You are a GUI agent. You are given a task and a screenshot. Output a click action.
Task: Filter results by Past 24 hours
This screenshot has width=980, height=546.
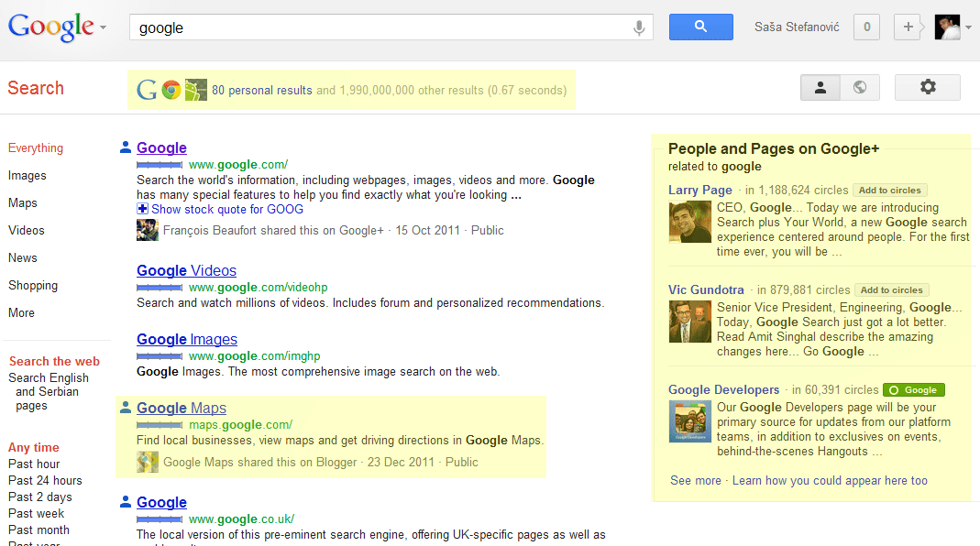45,480
